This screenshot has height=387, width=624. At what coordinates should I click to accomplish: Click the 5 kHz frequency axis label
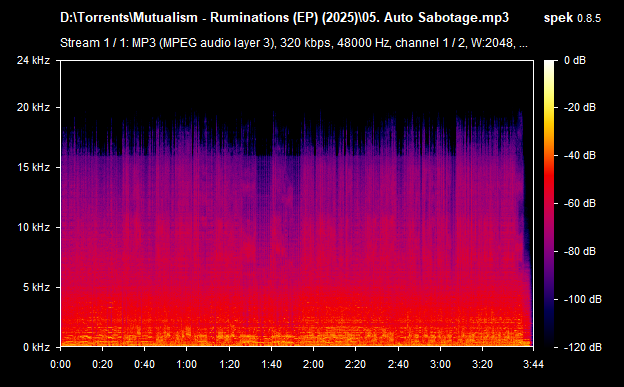(x=37, y=287)
